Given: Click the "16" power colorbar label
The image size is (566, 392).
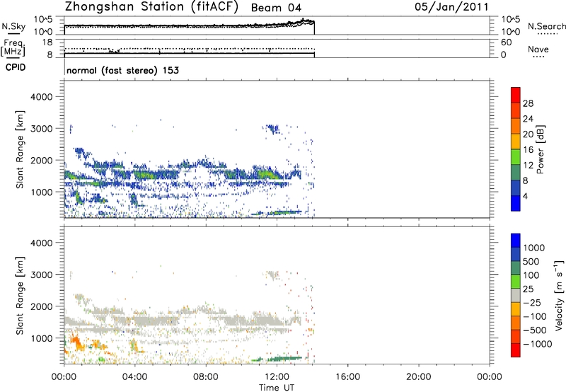Looking at the screenshot, I should (x=528, y=150).
